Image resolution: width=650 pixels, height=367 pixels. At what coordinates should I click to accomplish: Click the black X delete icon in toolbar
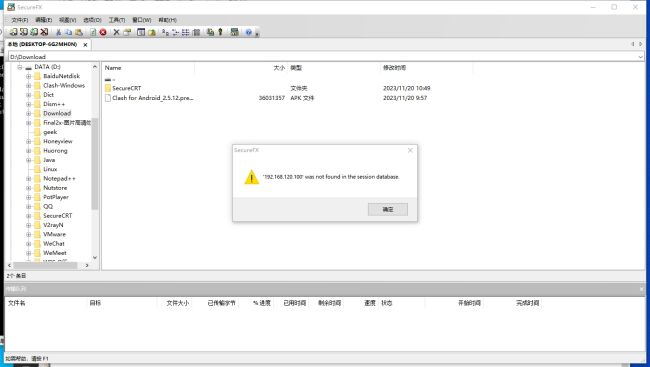coord(116,32)
